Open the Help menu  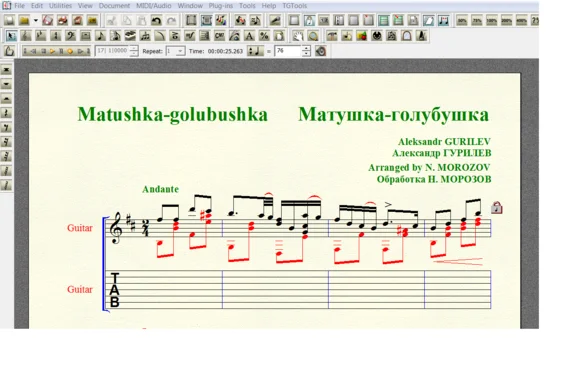[269, 6]
